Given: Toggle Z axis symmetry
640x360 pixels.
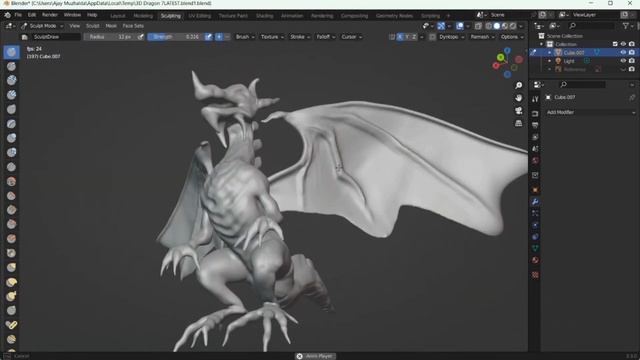Looking at the screenshot, I should pos(414,37).
